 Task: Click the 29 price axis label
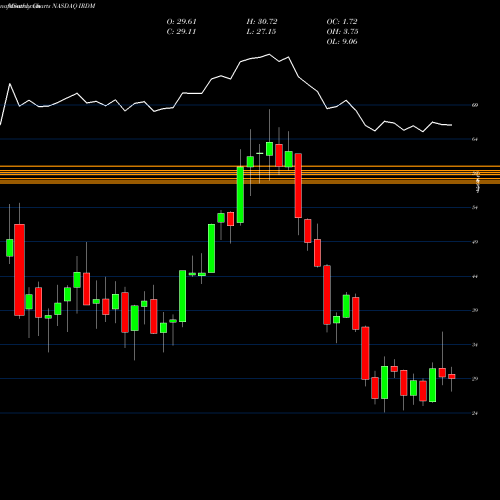click(x=475, y=379)
